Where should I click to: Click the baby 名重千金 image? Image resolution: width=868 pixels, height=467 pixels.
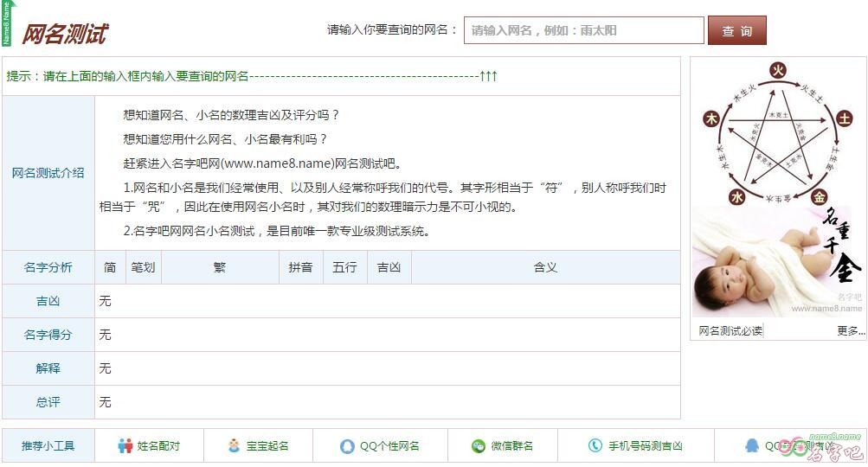coord(777,262)
